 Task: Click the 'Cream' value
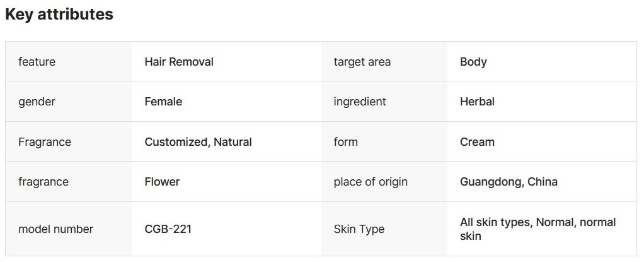[477, 142]
